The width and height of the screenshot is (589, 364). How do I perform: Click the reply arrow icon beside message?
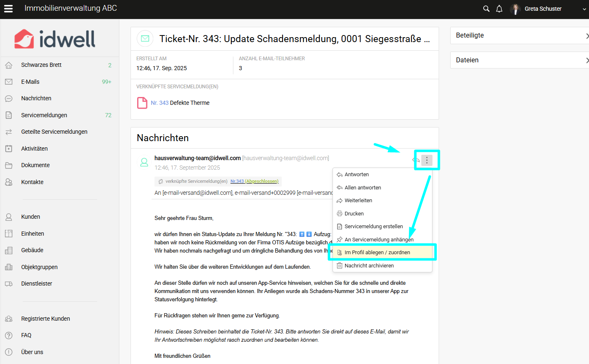[416, 160]
